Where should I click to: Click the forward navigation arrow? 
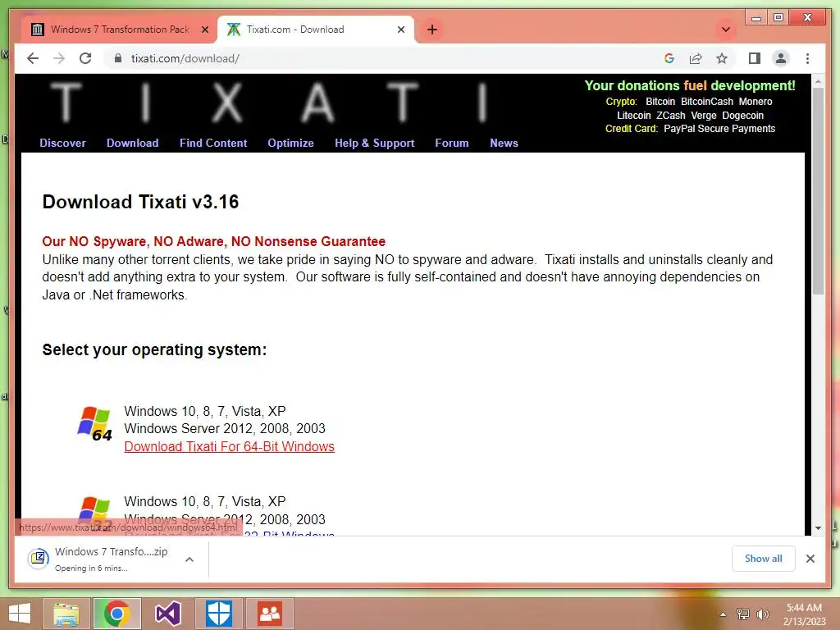tap(59, 58)
